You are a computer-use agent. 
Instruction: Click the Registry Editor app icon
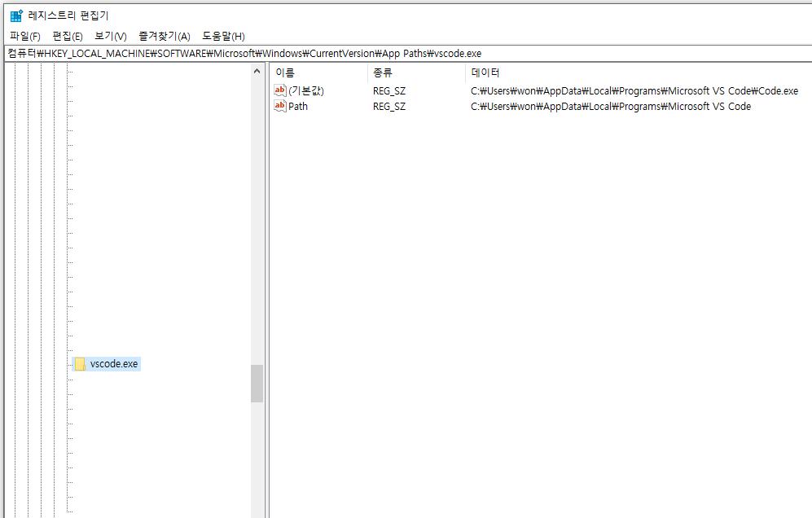click(x=16, y=15)
